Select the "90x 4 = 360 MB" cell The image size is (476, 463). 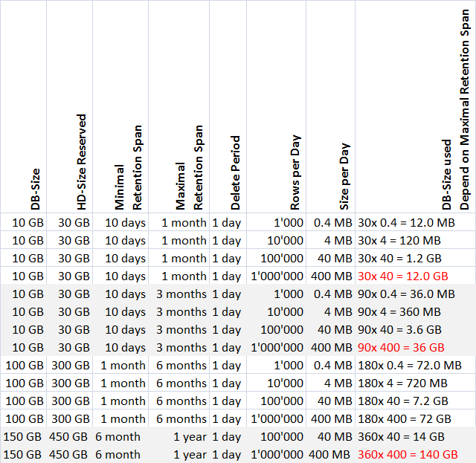tap(402, 311)
